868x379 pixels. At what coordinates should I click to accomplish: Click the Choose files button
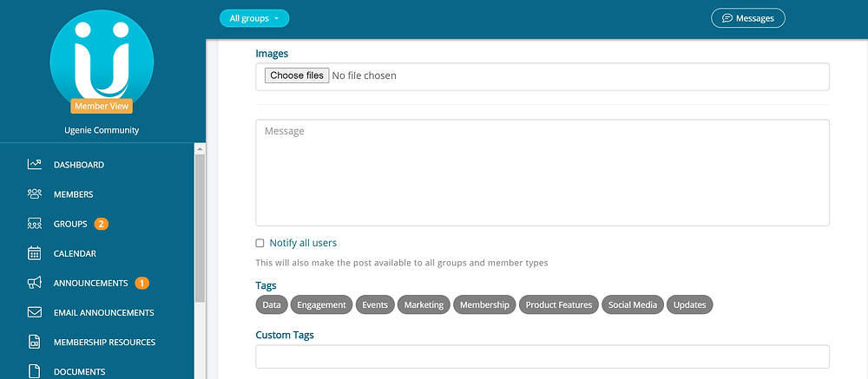297,75
